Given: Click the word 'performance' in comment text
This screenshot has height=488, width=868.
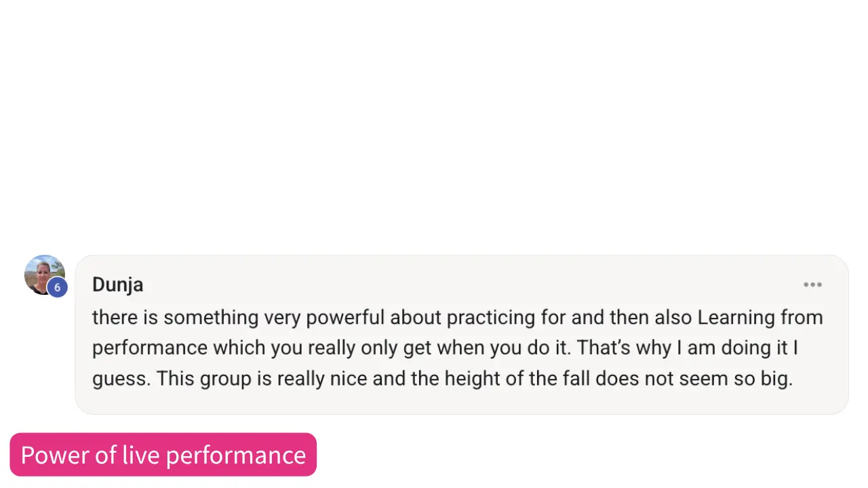Looking at the screenshot, I should click(150, 348).
